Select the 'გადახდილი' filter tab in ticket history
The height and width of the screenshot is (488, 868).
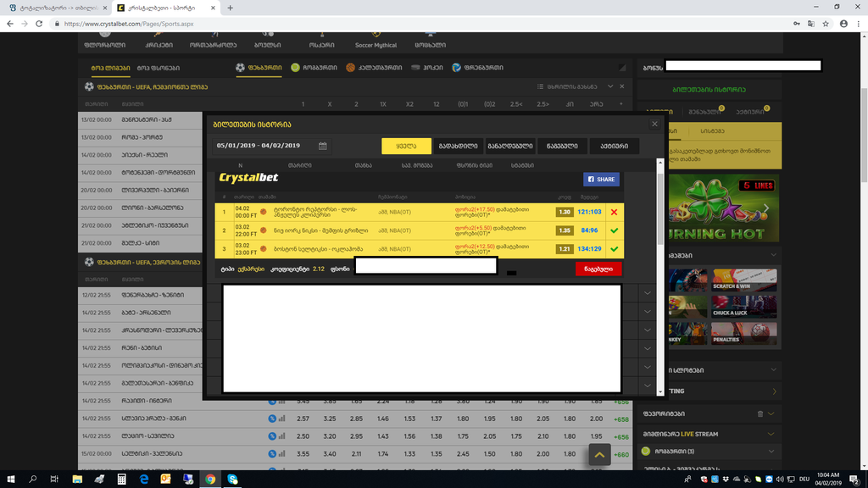click(458, 146)
